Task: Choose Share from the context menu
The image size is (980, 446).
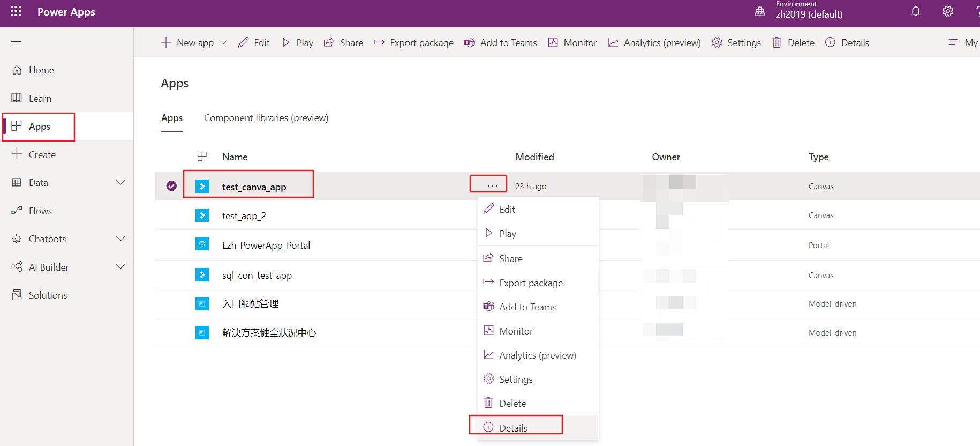Action: (x=538, y=259)
